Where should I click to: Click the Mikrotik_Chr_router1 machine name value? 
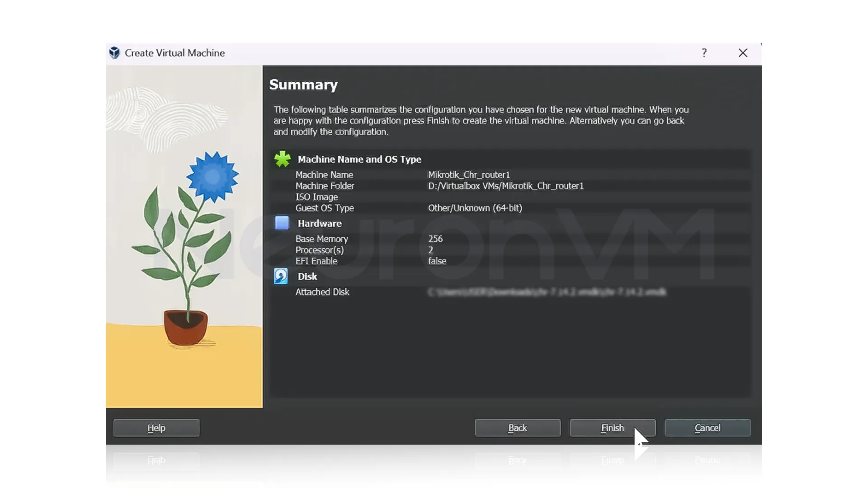pos(469,175)
